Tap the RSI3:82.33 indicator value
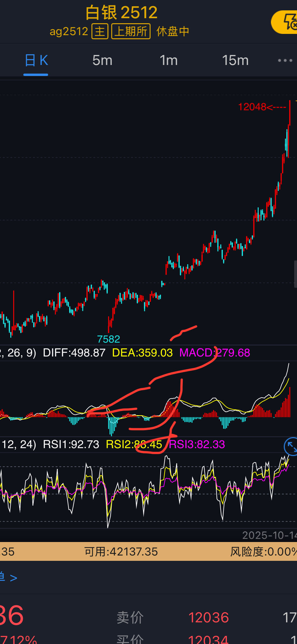The width and height of the screenshot is (297, 644). point(197,444)
